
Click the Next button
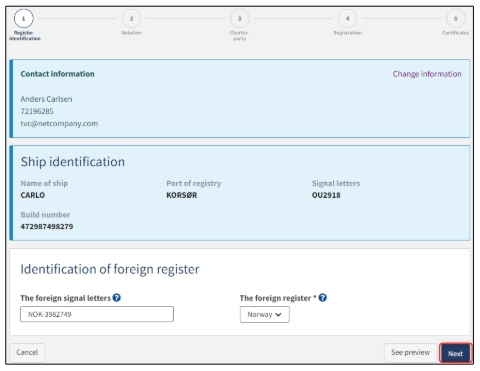[455, 353]
